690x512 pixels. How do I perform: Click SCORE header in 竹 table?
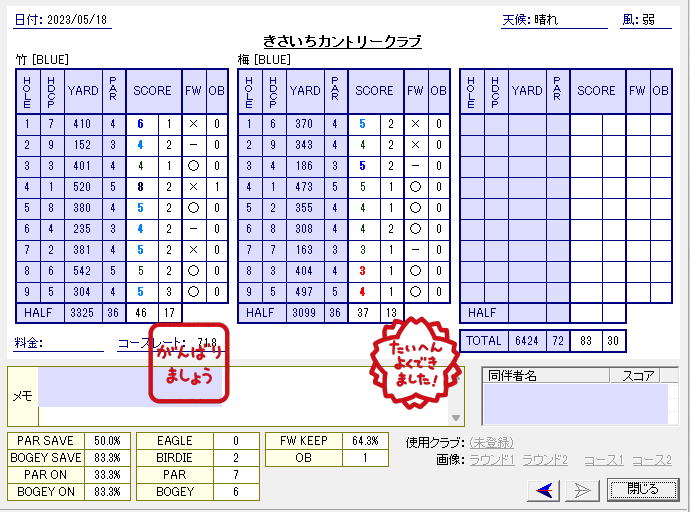[152, 91]
